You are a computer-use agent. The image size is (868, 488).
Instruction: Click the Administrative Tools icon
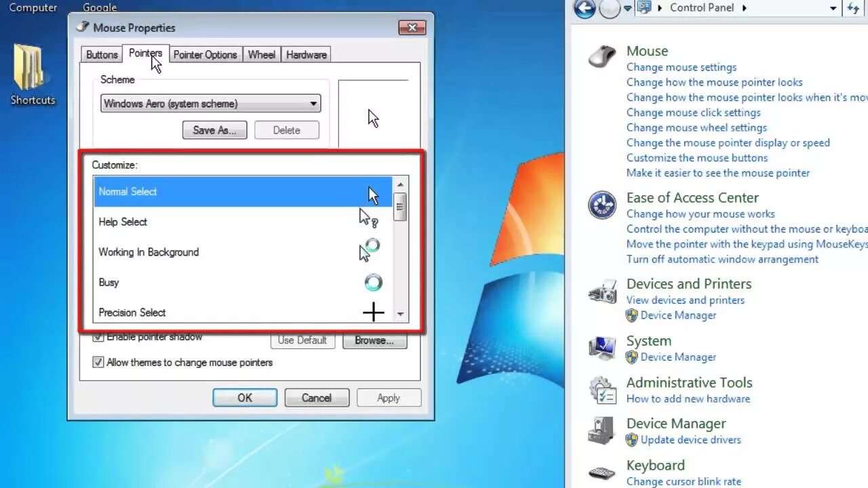click(602, 390)
